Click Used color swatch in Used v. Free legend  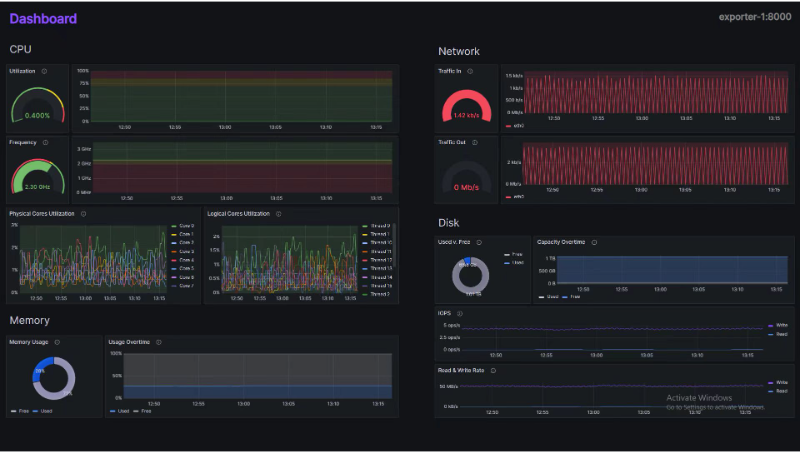[x=507, y=263]
